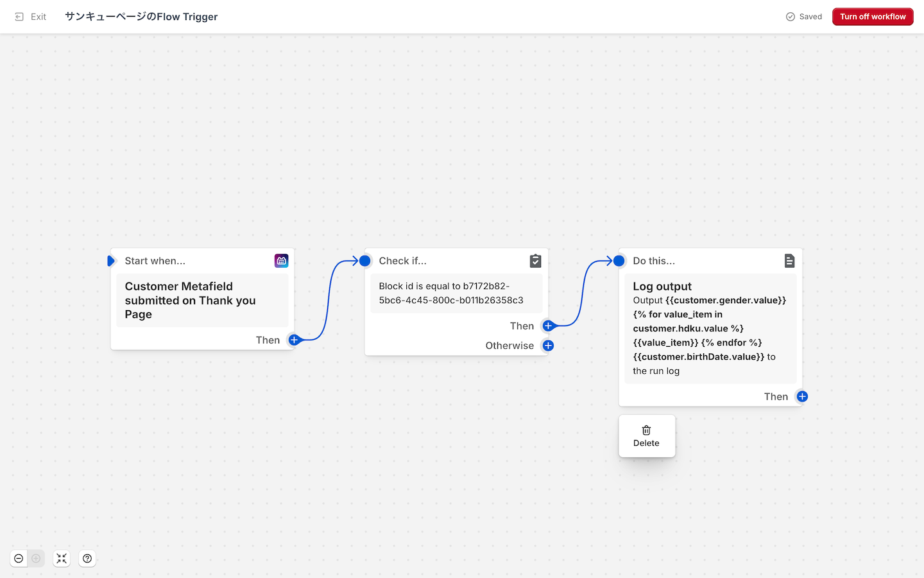The width and height of the screenshot is (924, 578).
Task: Click the Saved status indicator
Action: tap(804, 17)
